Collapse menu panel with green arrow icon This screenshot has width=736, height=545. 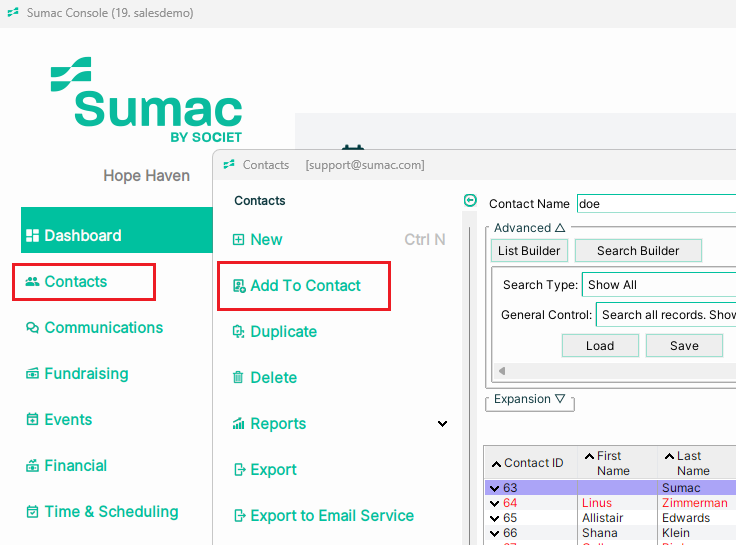click(x=470, y=200)
